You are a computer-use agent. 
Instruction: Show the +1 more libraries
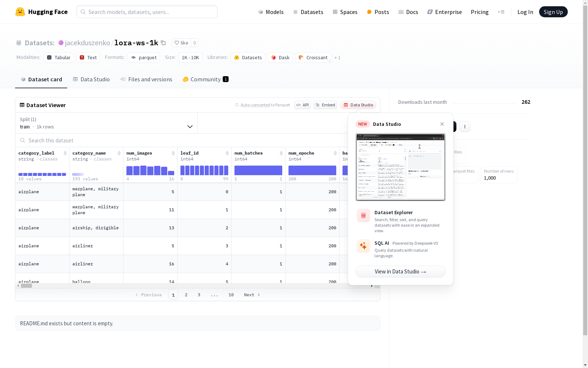coord(337,57)
